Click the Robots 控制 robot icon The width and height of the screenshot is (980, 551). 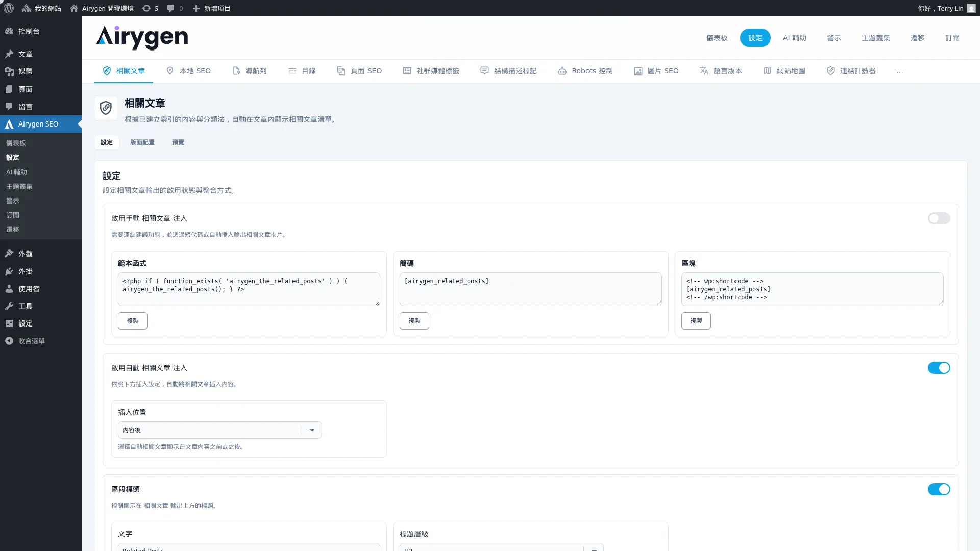pos(562,71)
